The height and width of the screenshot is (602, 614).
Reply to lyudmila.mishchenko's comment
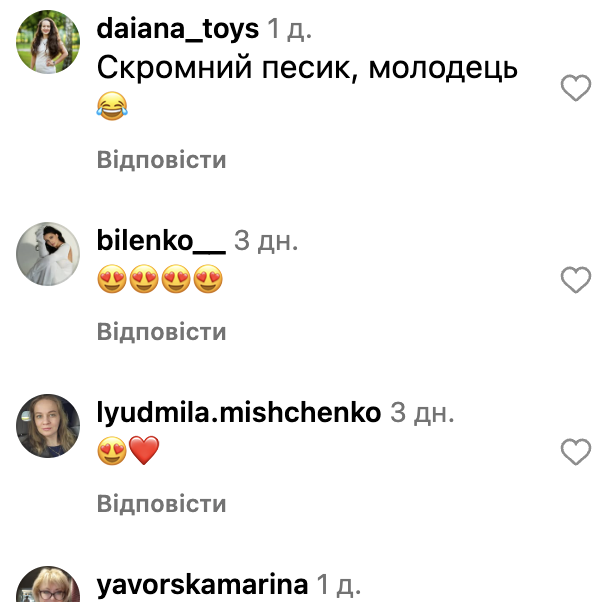point(161,503)
